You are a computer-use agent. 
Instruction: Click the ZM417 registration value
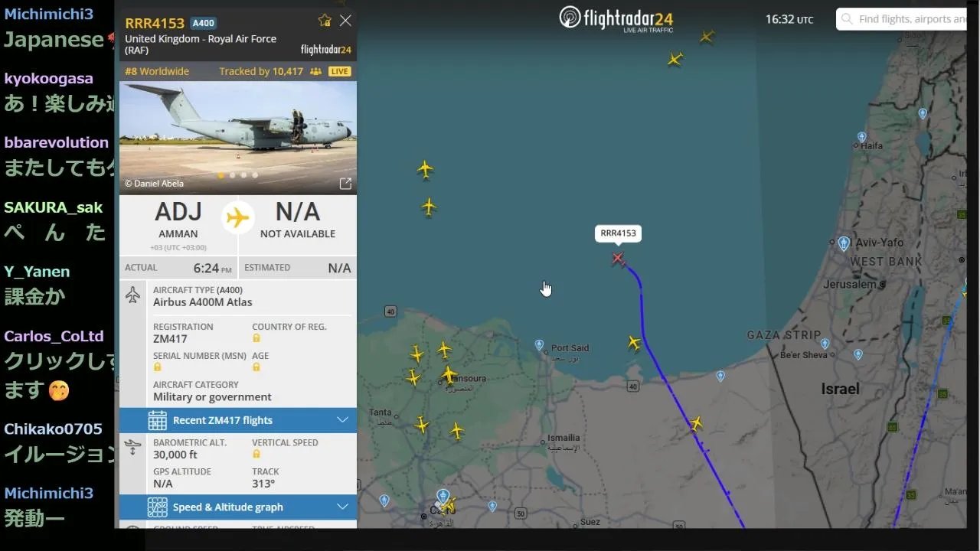pyautogui.click(x=170, y=338)
